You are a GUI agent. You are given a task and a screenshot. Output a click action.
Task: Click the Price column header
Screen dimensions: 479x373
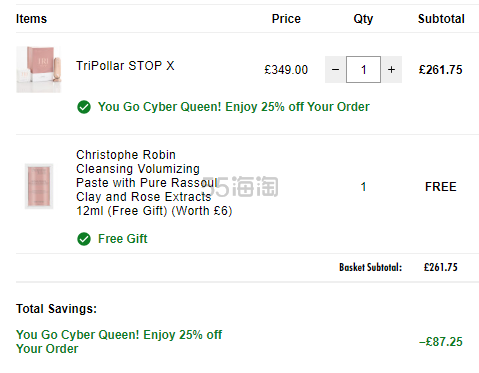pos(286,19)
